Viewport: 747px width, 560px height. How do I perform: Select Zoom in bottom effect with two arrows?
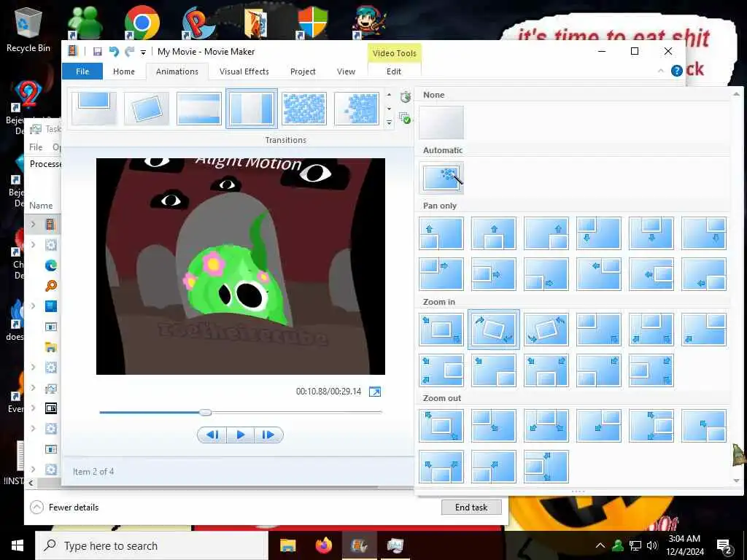546,370
